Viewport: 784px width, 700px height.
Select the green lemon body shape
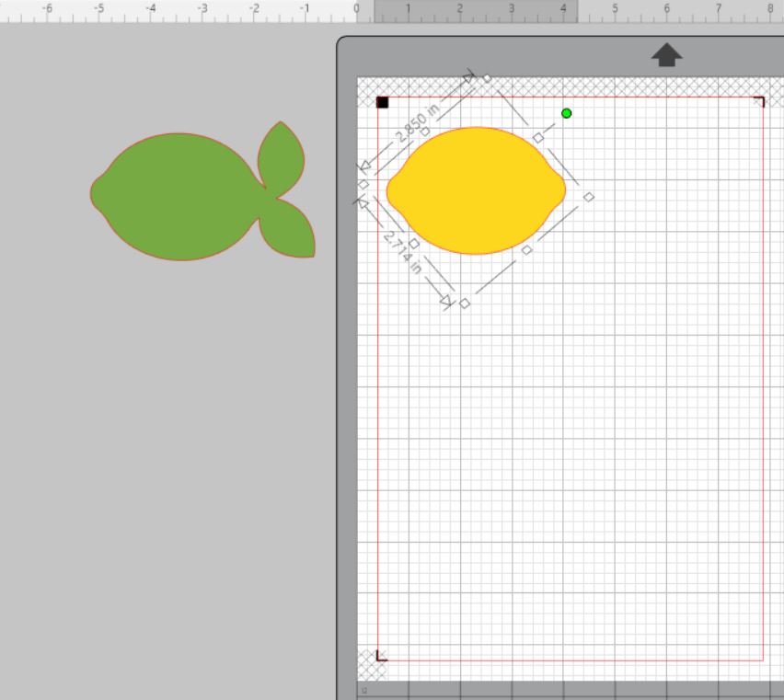(x=175, y=197)
